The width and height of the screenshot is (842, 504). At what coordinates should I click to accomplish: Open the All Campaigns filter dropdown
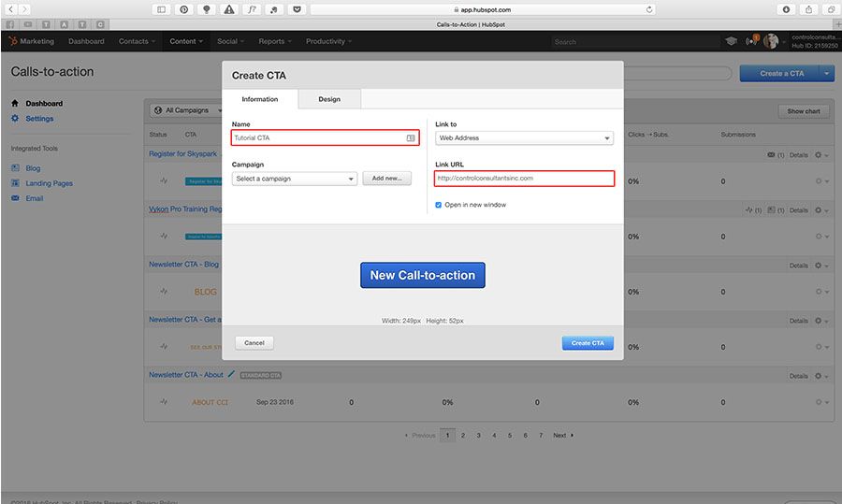[x=186, y=110]
